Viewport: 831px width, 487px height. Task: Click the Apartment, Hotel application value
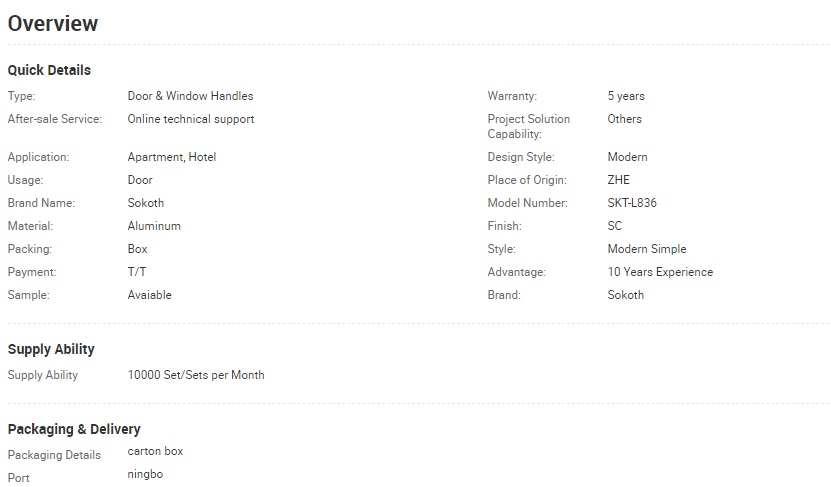coord(171,157)
